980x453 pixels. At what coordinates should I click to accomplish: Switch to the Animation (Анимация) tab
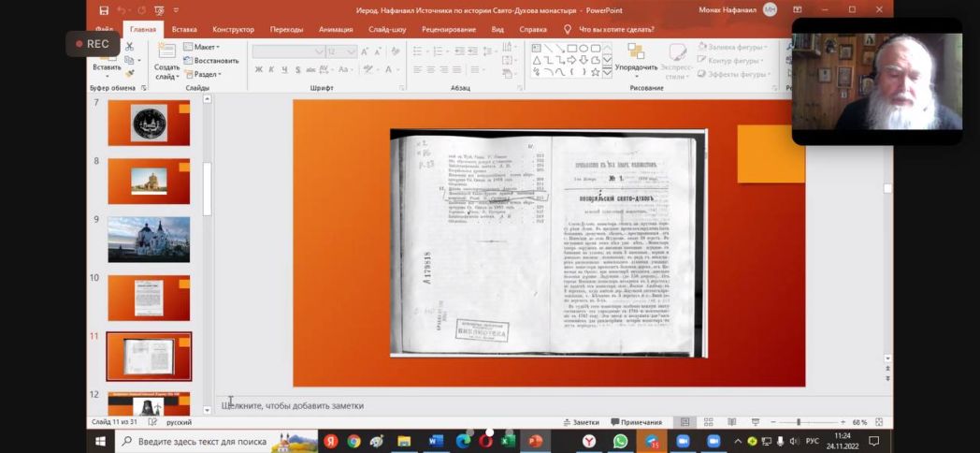[x=336, y=29]
